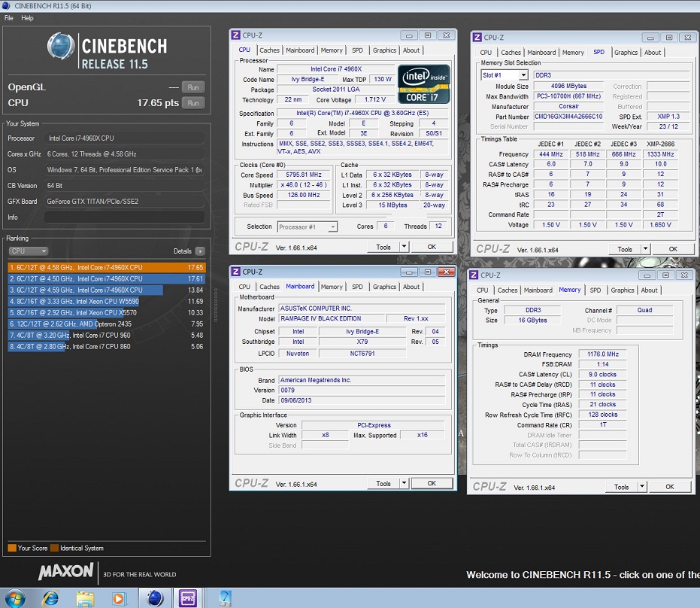This screenshot has width=700, height=608.
Task: Open SPD tab in the Mainboard CPU-Z window
Action: (357, 287)
